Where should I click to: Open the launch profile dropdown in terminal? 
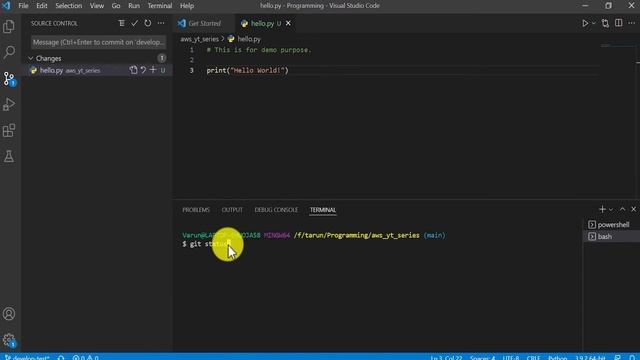[611, 209]
